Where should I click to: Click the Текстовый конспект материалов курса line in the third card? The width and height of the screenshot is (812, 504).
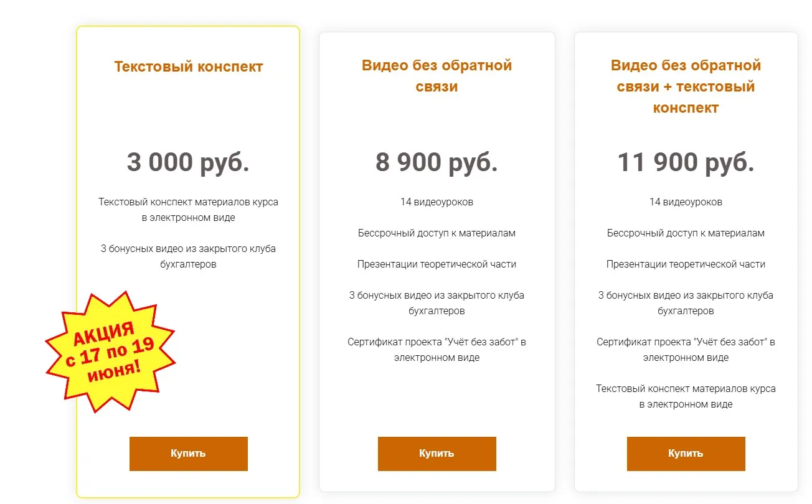(686, 396)
